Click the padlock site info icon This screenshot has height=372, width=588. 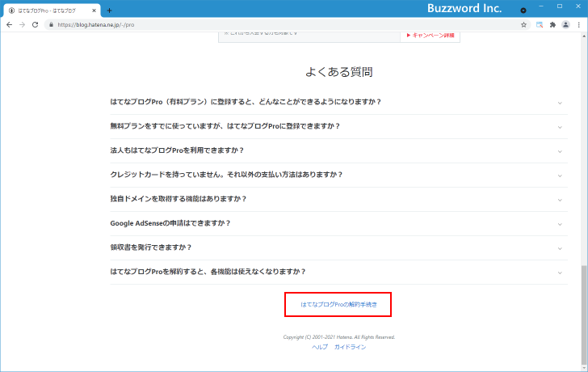[52, 25]
